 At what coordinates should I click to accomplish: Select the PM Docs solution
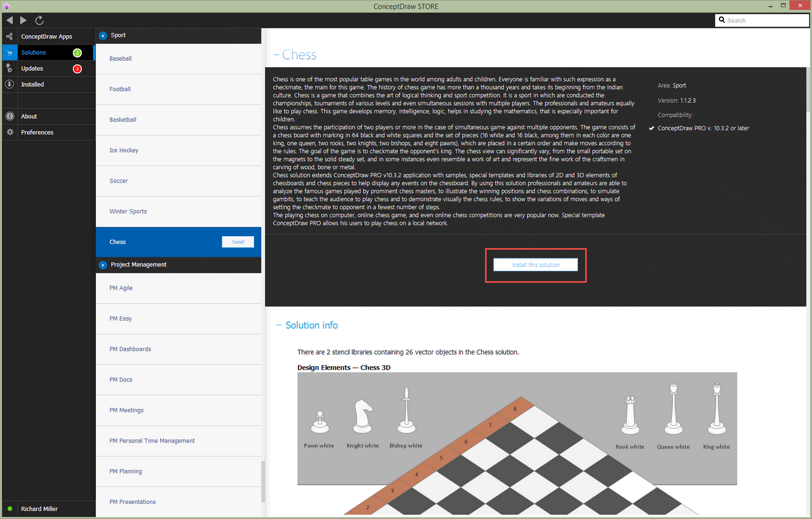pyautogui.click(x=179, y=380)
